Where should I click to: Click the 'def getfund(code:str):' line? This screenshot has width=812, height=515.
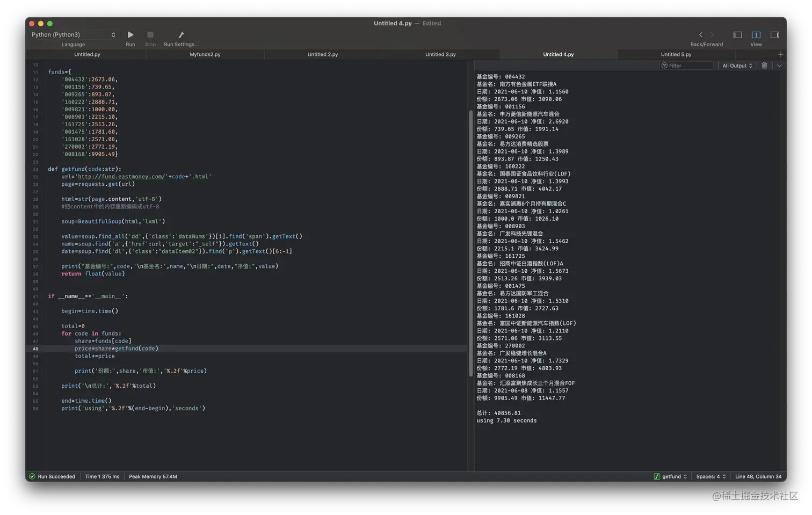coord(85,169)
